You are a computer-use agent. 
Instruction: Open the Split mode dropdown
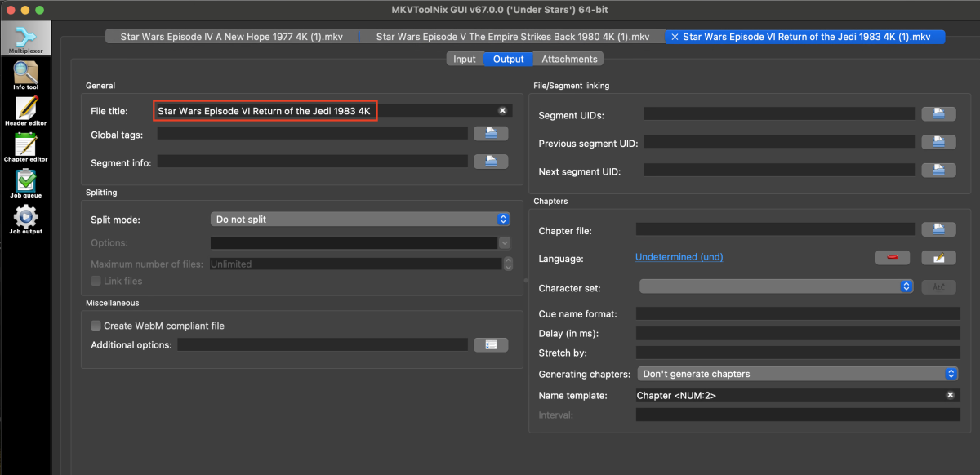click(360, 219)
